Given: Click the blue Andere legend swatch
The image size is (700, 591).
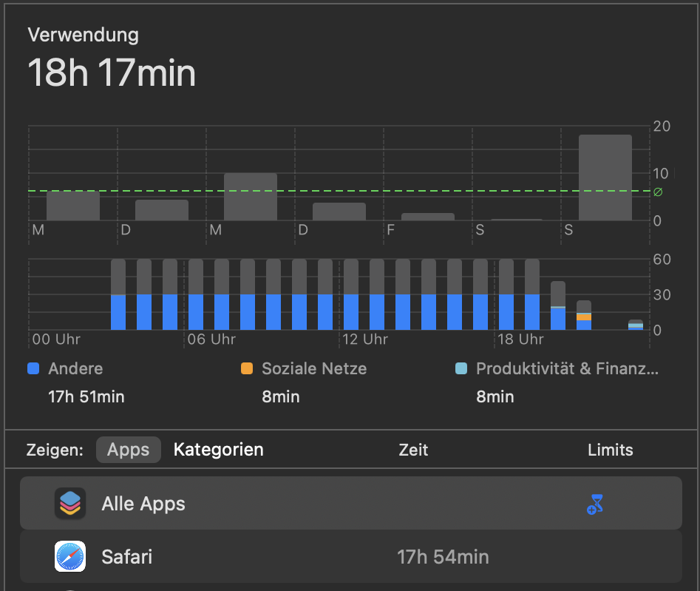Looking at the screenshot, I should pyautogui.click(x=33, y=368).
